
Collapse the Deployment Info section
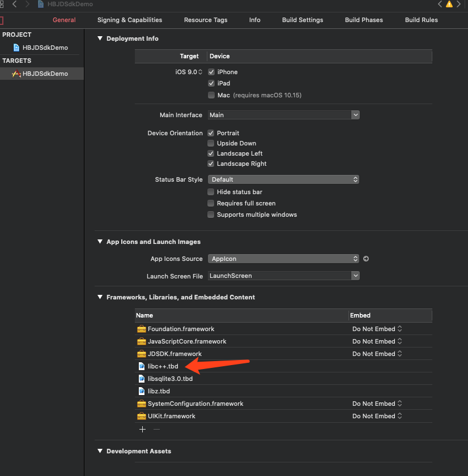tap(100, 38)
